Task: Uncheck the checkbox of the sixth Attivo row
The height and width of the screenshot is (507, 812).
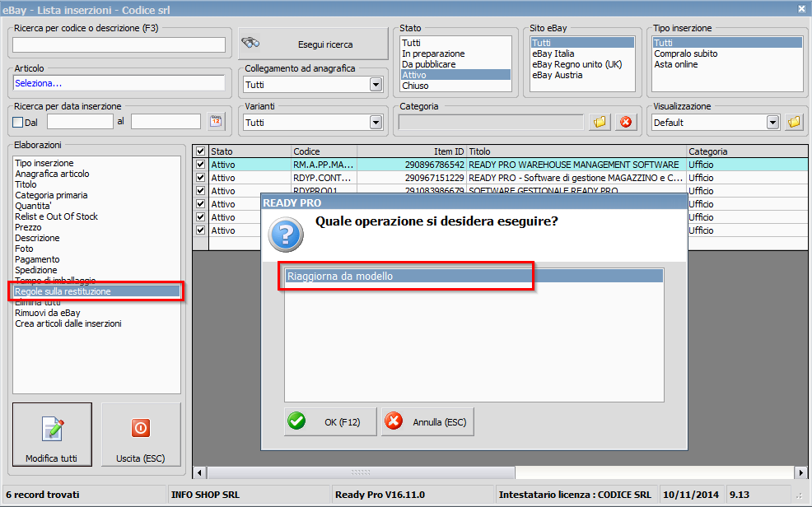Action: click(200, 230)
